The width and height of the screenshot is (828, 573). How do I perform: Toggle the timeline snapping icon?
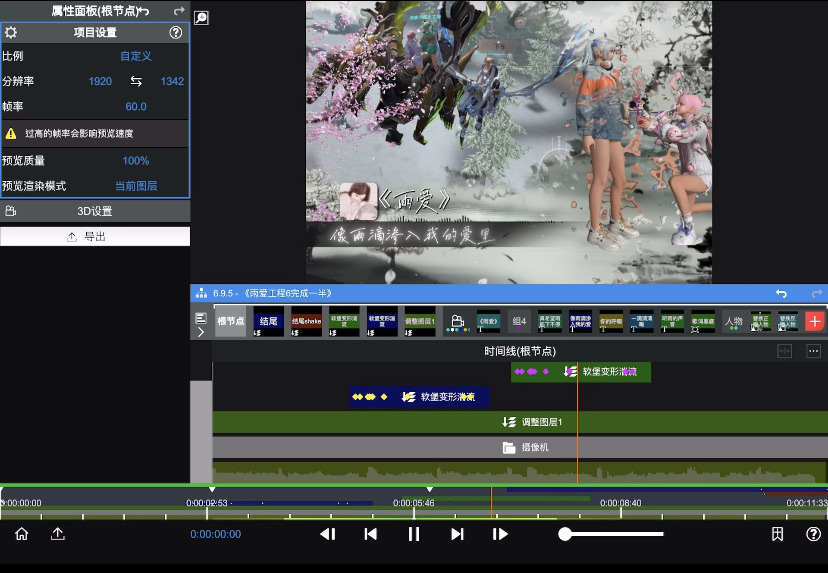tap(784, 351)
